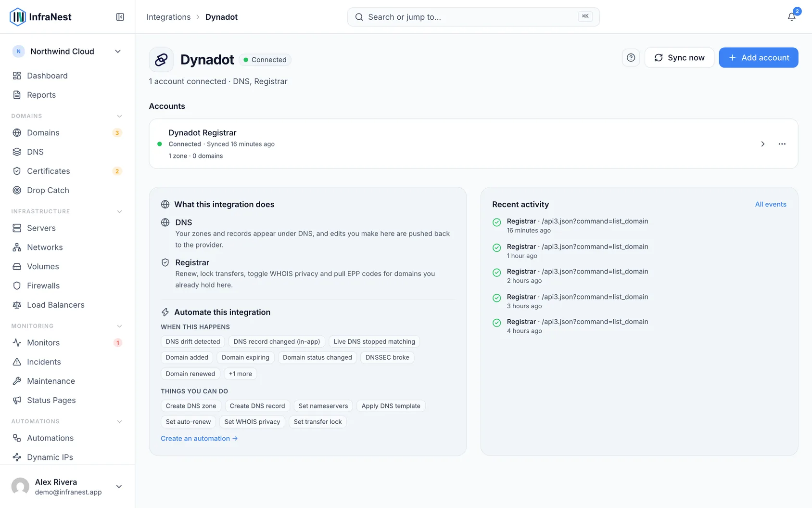Choose the Set nameservers action chip

click(323, 406)
